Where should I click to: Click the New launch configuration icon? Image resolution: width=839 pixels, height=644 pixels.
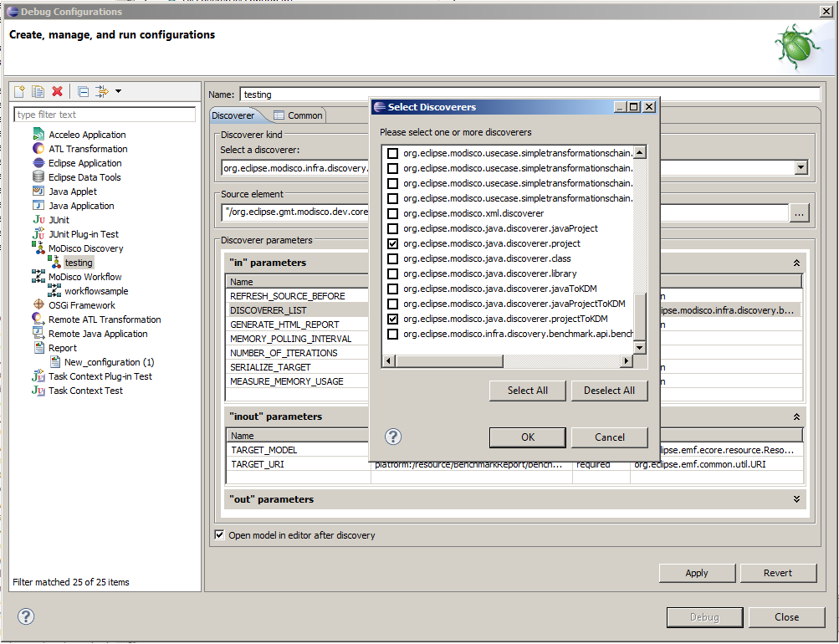20,91
